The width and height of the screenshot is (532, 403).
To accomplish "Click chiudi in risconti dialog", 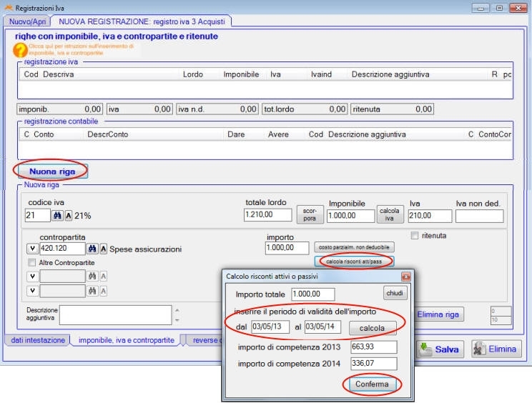I will click(x=395, y=293).
